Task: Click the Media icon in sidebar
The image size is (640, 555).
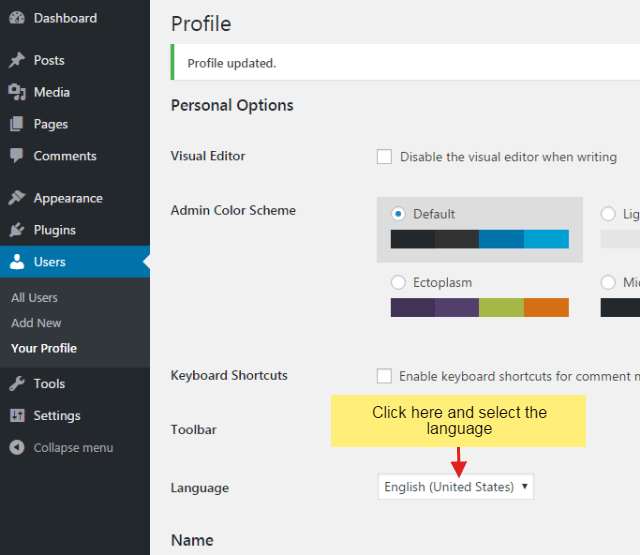Action: click(x=17, y=92)
